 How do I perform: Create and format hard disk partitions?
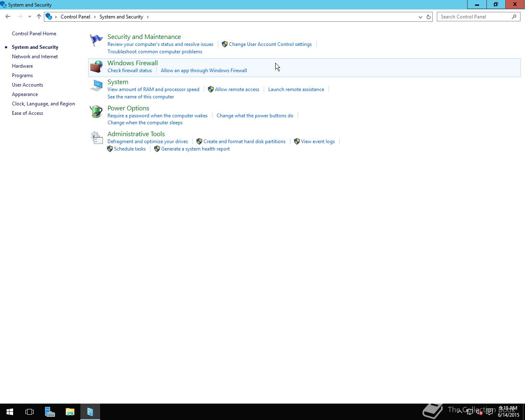pyautogui.click(x=244, y=142)
